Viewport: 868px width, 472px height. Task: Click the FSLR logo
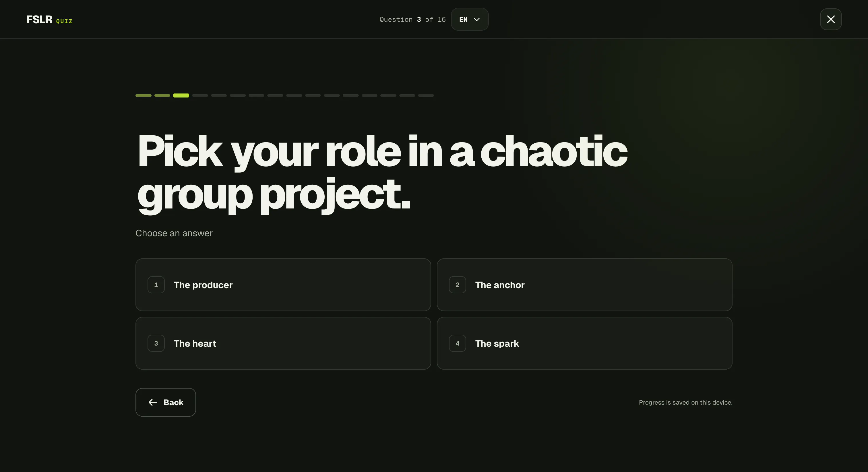point(39,19)
